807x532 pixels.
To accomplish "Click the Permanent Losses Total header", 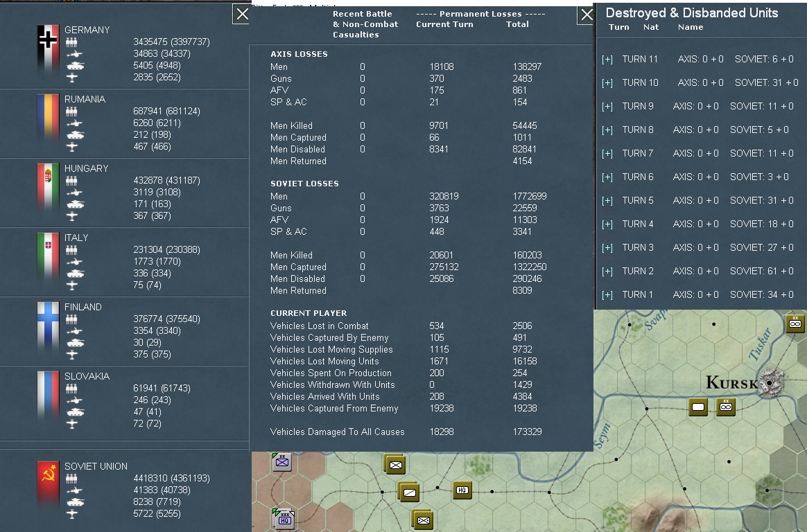I will [517, 24].
